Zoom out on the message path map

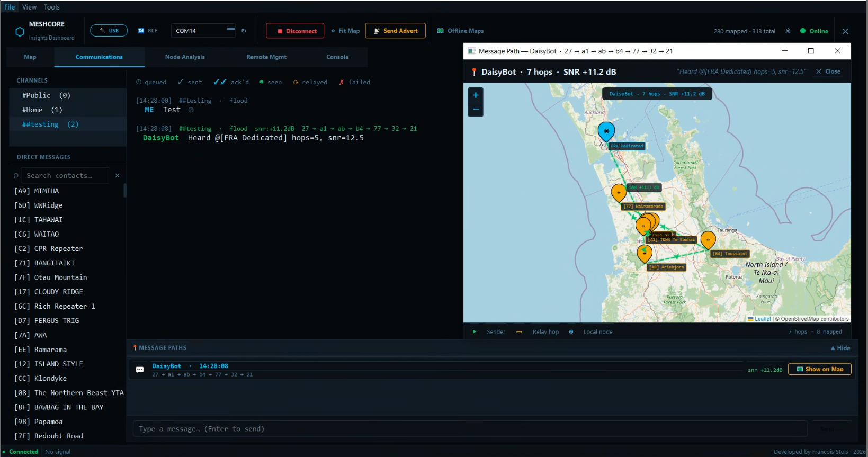(476, 109)
